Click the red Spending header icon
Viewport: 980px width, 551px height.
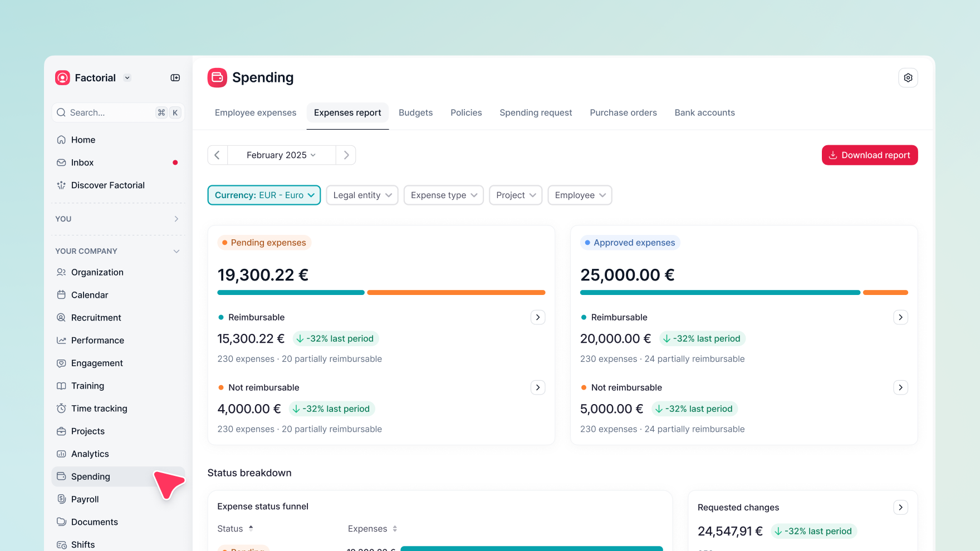tap(217, 78)
